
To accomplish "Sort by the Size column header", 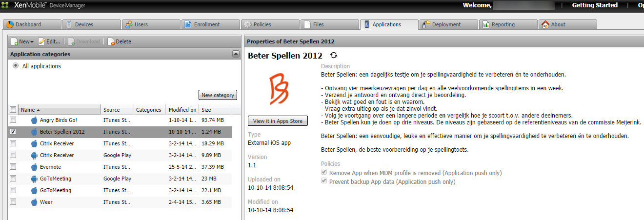I will (215, 110).
